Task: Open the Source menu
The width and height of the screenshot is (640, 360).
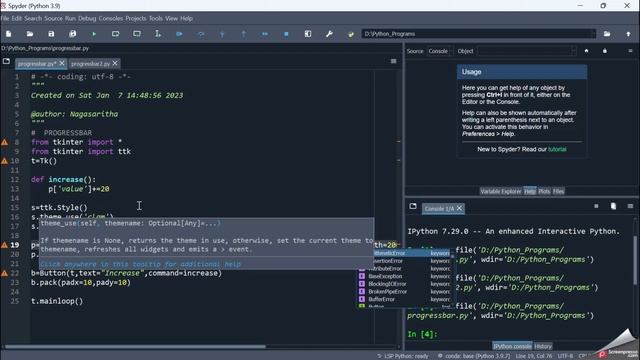Action: [x=53, y=18]
